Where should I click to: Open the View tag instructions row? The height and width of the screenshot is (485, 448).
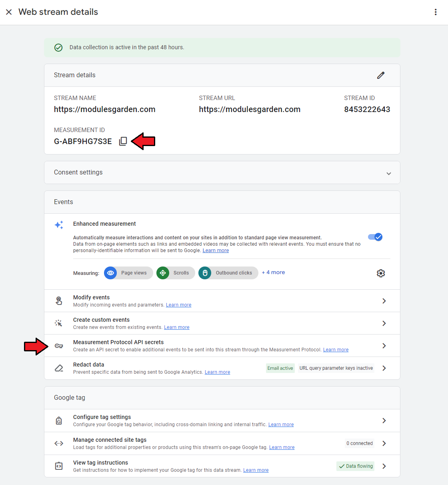click(222, 466)
